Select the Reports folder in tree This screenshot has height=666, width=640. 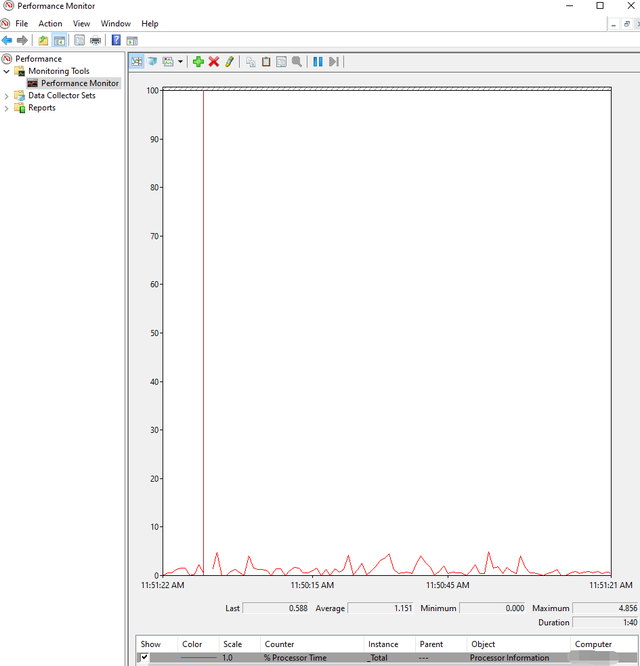(x=42, y=108)
